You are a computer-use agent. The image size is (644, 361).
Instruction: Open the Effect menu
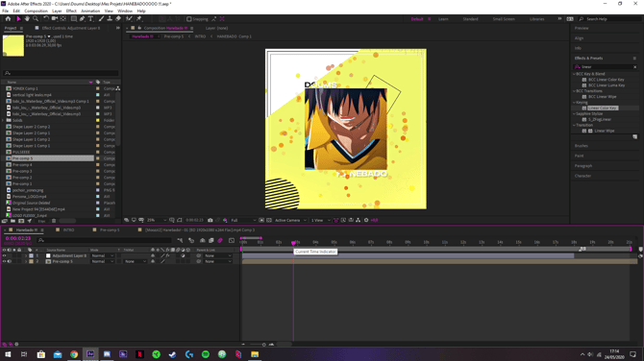[x=71, y=12]
